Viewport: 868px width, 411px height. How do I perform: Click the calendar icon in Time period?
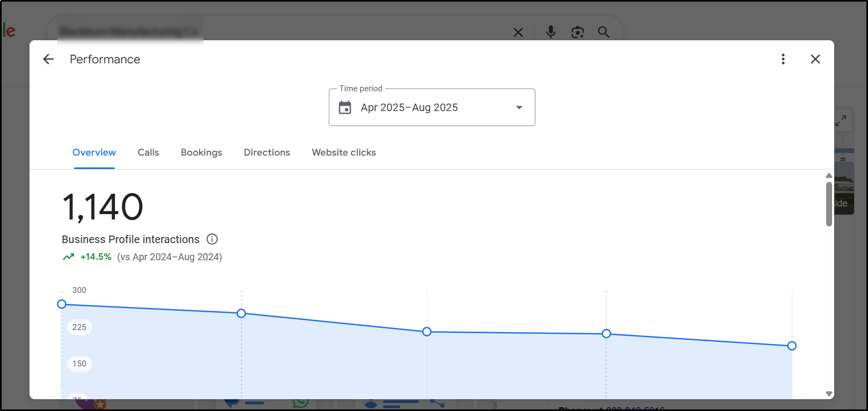[345, 107]
